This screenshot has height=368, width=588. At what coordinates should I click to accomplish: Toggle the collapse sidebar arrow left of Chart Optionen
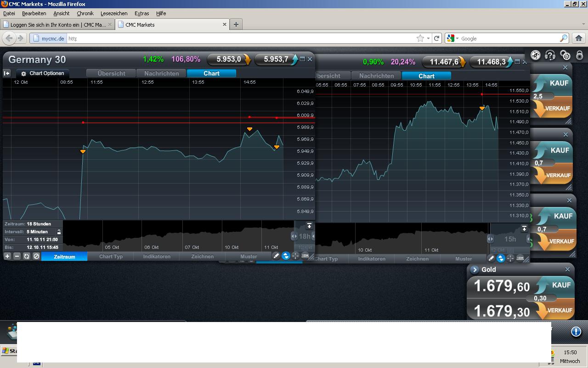point(7,73)
